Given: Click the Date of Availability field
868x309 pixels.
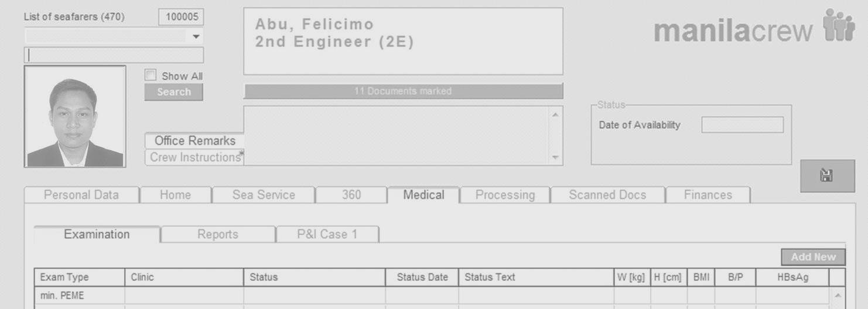Looking at the screenshot, I should pyautogui.click(x=742, y=125).
